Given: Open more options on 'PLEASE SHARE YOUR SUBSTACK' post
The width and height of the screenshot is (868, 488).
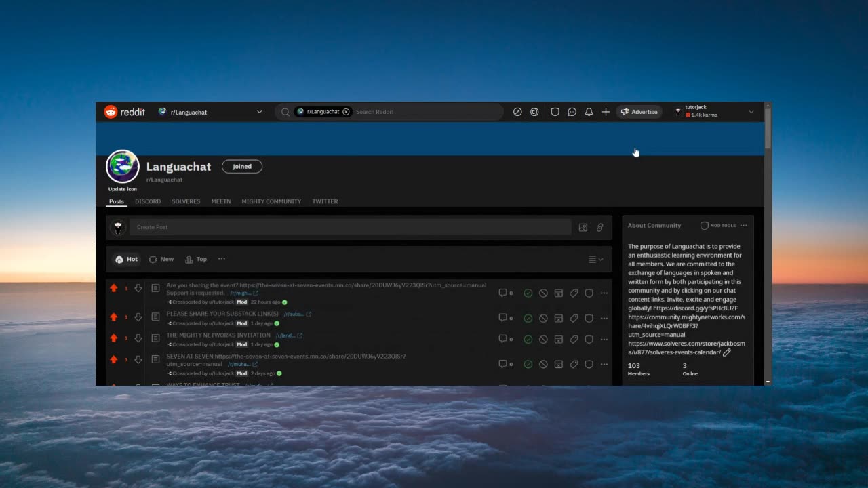Looking at the screenshot, I should coord(604,318).
